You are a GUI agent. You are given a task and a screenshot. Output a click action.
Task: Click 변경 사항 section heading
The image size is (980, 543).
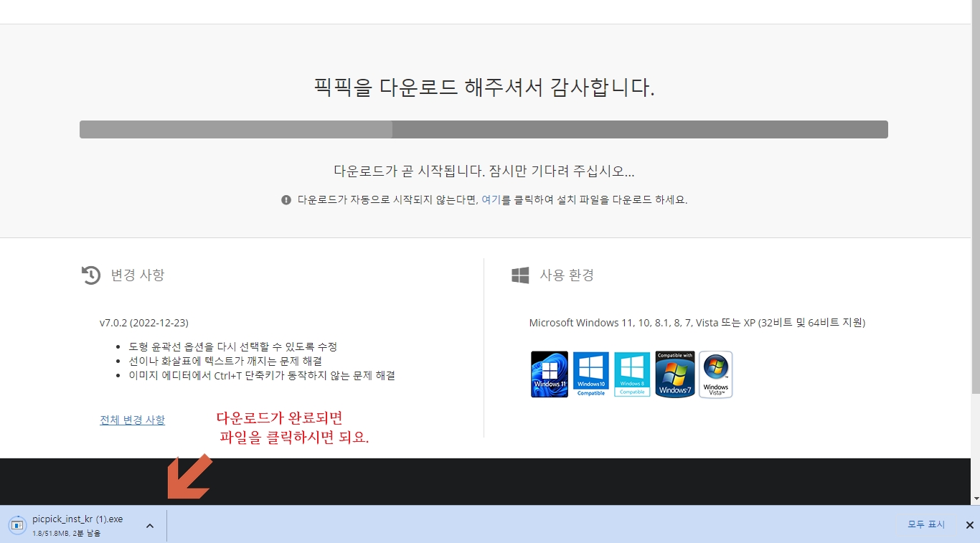click(138, 275)
